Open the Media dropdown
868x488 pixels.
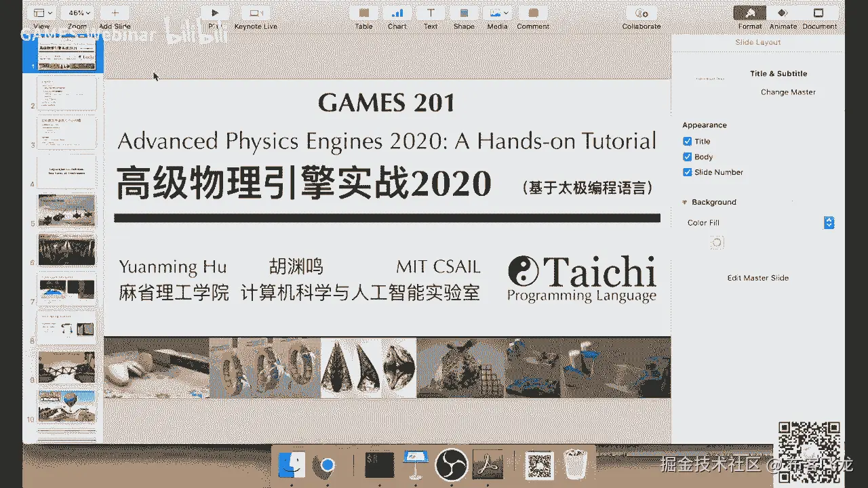coord(498,13)
